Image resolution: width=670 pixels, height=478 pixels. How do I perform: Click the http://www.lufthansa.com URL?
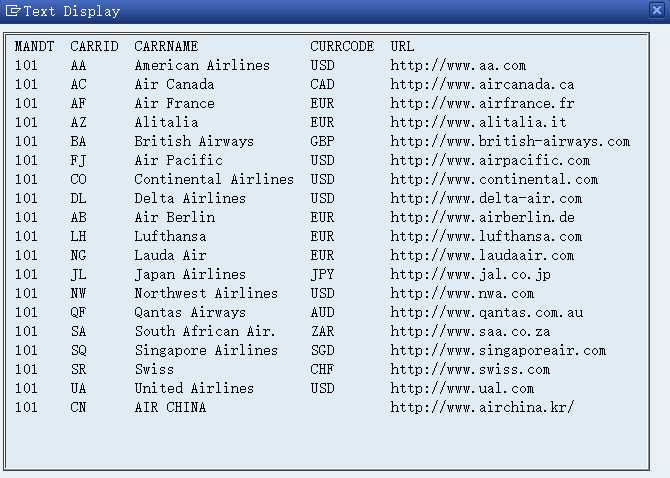click(x=486, y=236)
